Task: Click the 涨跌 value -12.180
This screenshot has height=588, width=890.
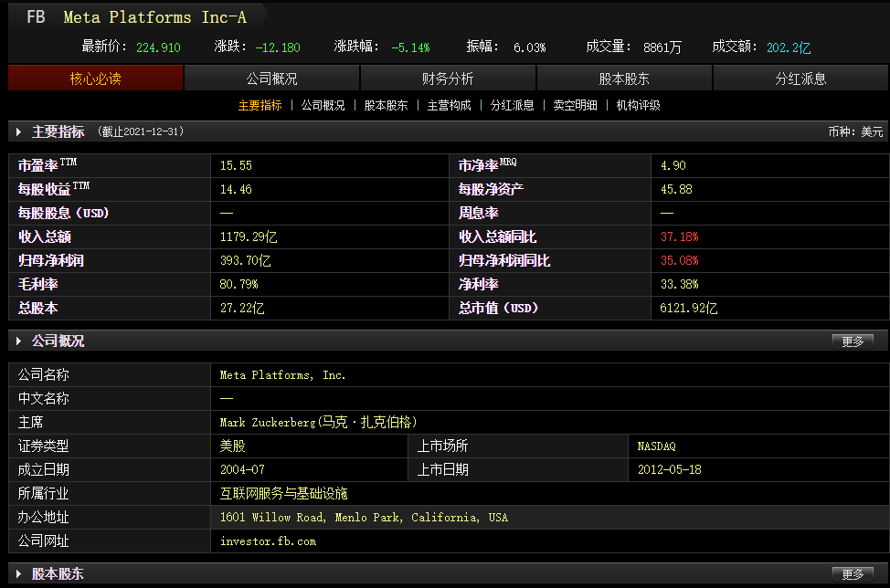Action: pyautogui.click(x=278, y=47)
